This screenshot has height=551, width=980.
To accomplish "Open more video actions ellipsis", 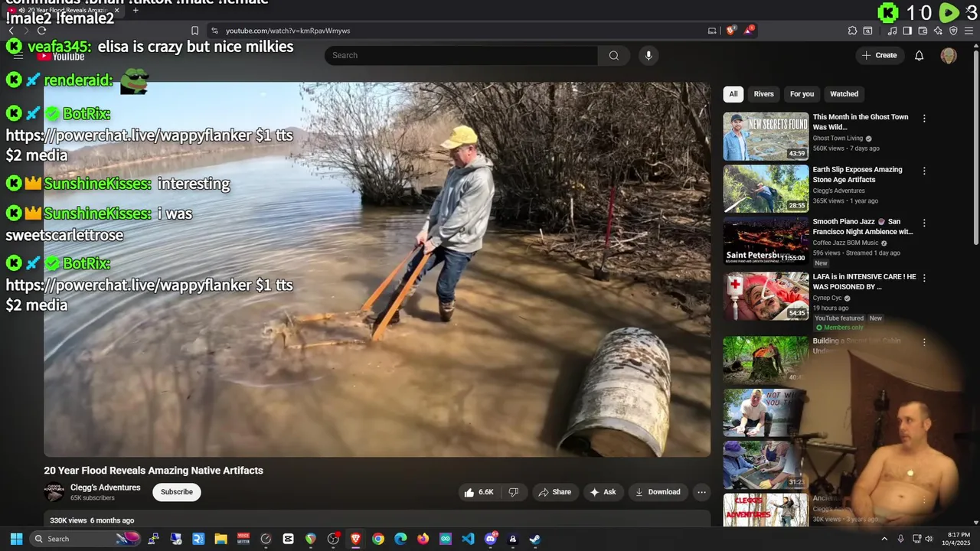I will click(701, 492).
